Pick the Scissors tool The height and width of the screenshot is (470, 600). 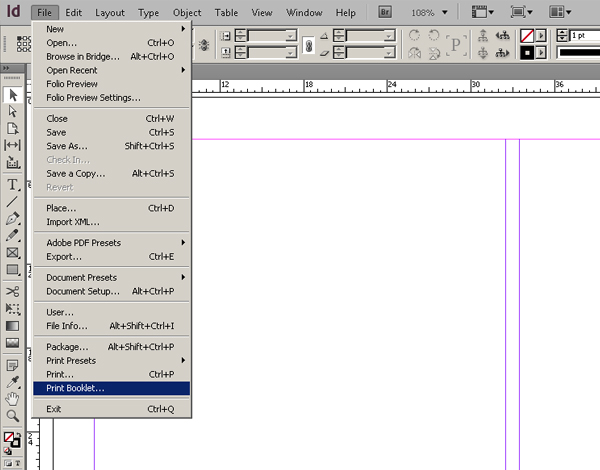pyautogui.click(x=12, y=291)
